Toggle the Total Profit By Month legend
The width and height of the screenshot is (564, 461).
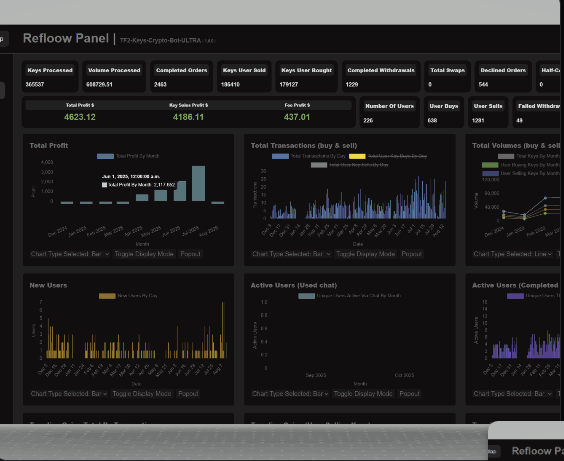(128, 156)
